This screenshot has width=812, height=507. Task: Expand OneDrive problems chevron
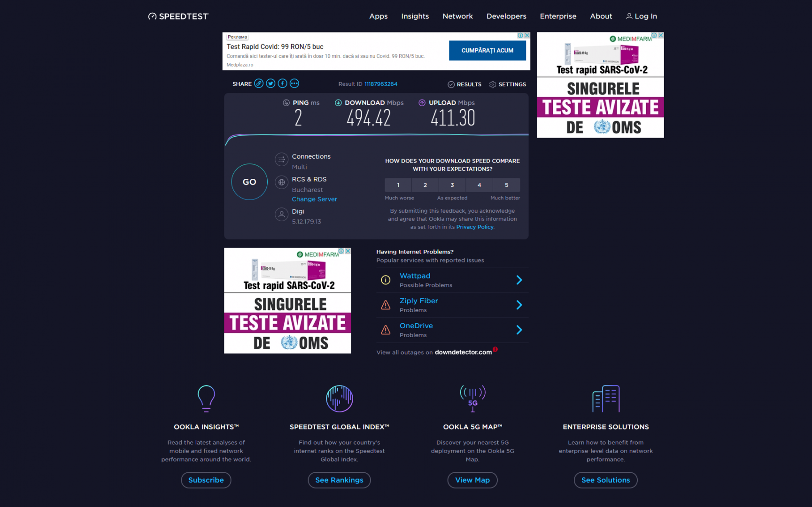(x=519, y=330)
